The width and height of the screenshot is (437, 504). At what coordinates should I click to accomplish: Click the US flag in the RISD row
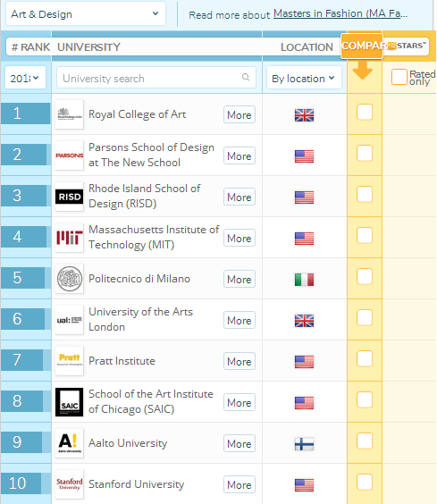(x=304, y=197)
